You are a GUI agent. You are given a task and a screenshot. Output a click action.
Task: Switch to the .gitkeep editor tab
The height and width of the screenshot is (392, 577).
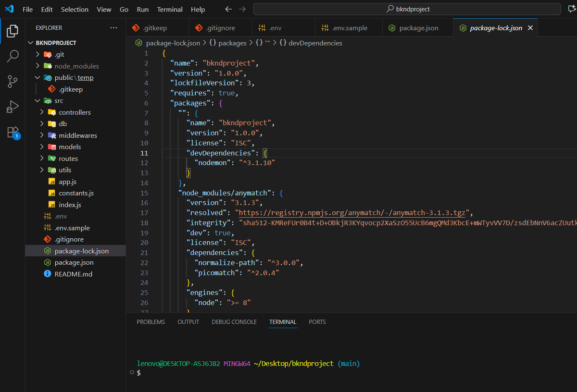click(157, 28)
